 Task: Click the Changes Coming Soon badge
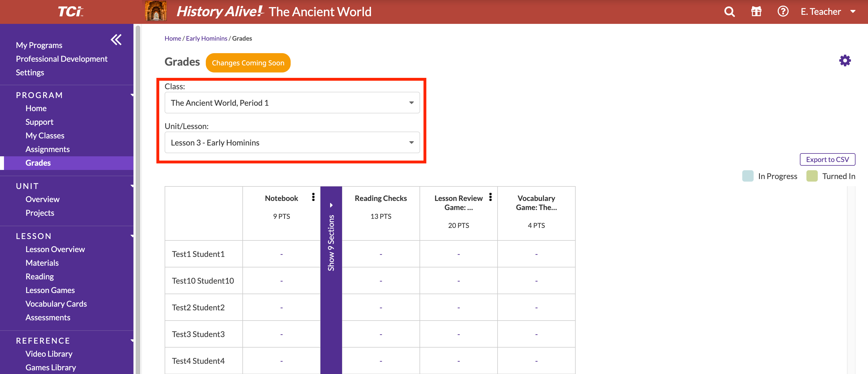(x=248, y=63)
